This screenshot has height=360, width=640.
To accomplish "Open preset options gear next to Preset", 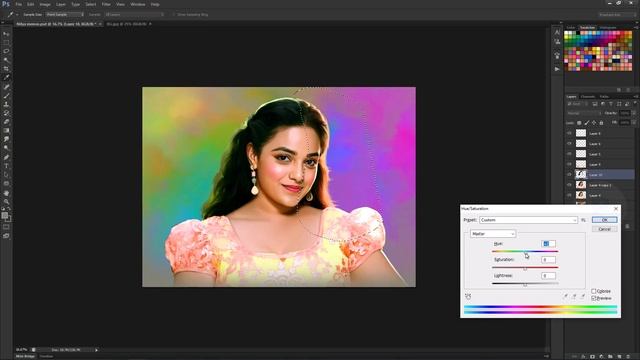I will (583, 220).
